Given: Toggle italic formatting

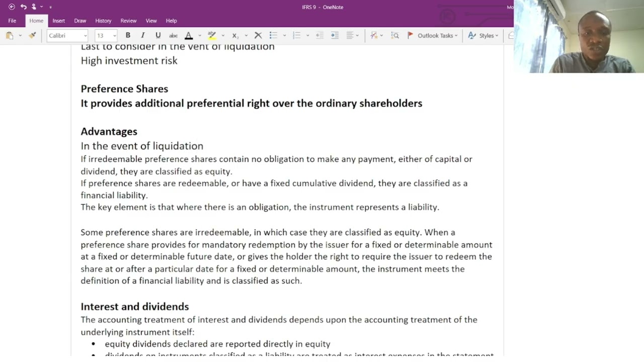Looking at the screenshot, I should [143, 35].
